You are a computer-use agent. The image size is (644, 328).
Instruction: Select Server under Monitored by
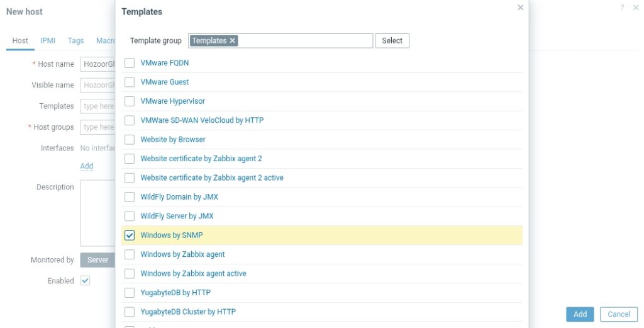97,260
